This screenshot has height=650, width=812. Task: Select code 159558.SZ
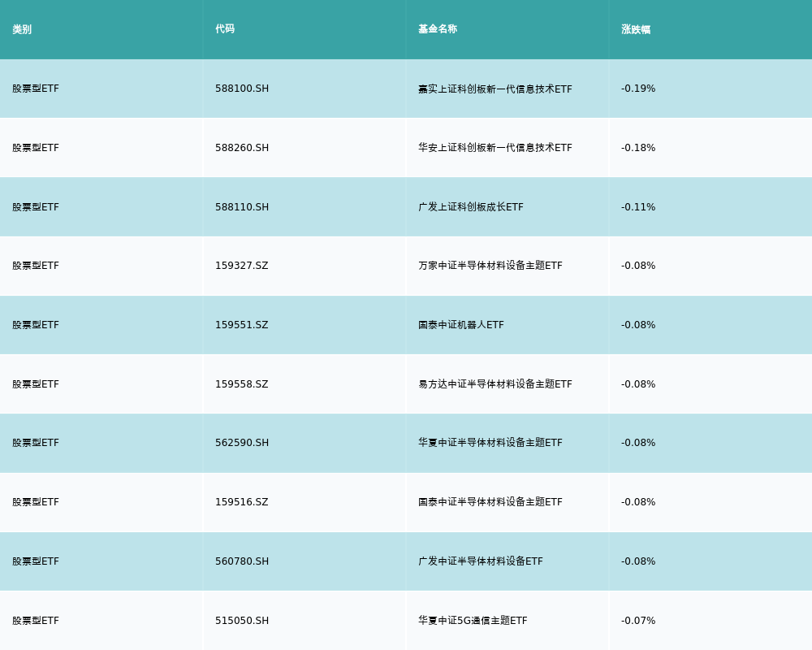(242, 384)
